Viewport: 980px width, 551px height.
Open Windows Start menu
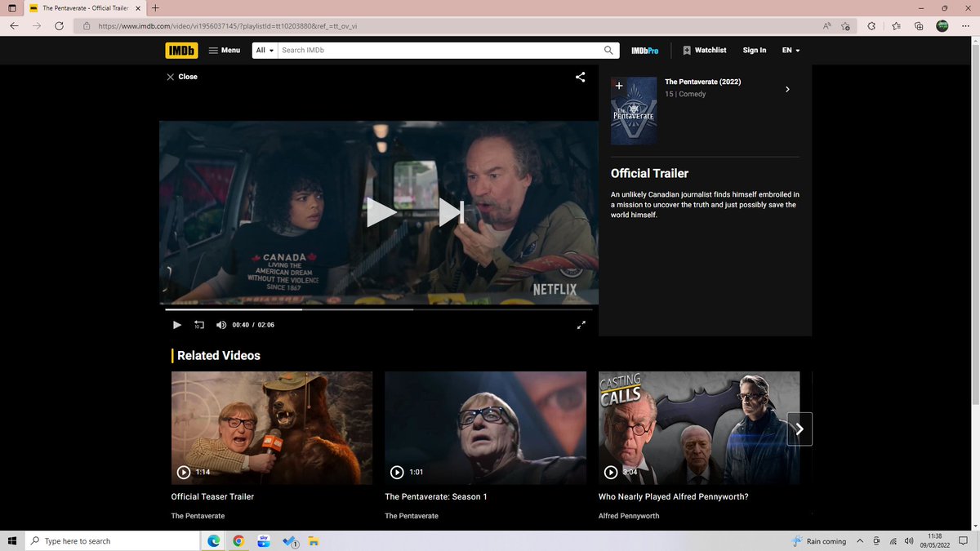click(12, 541)
